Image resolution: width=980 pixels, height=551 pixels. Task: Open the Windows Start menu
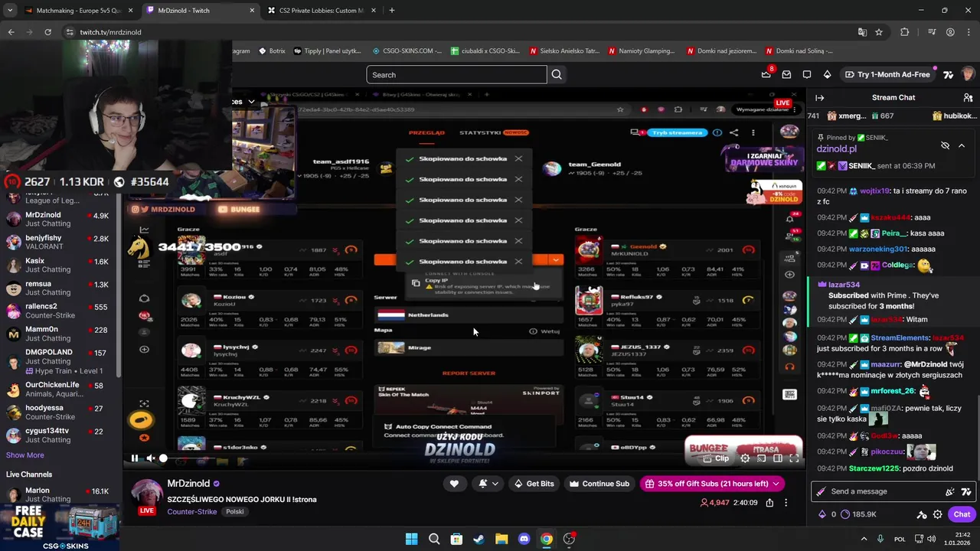(411, 539)
